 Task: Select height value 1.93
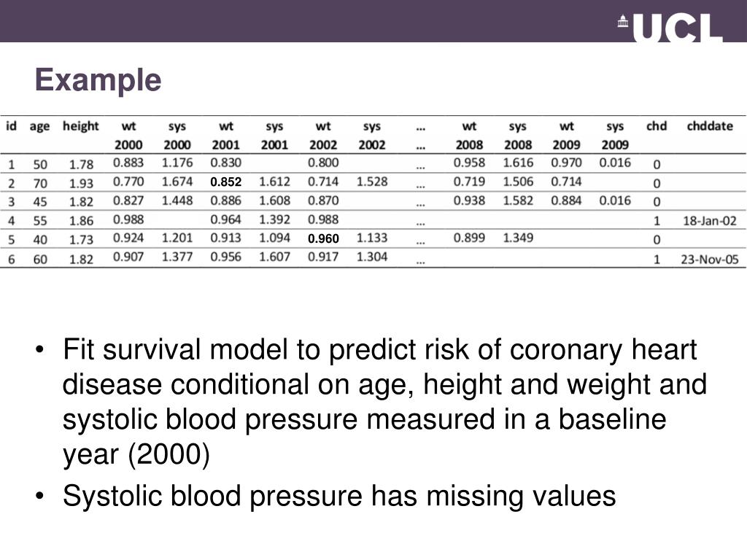point(81,183)
